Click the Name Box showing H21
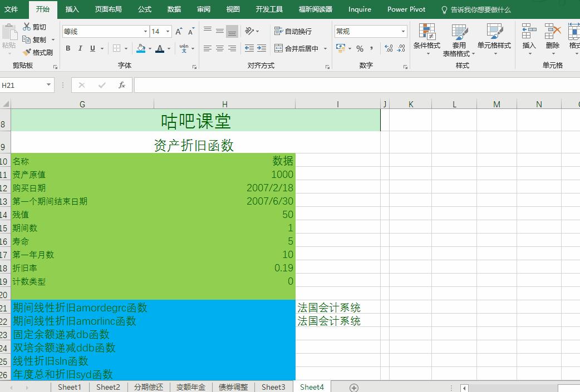The image size is (580, 392). click(x=22, y=85)
